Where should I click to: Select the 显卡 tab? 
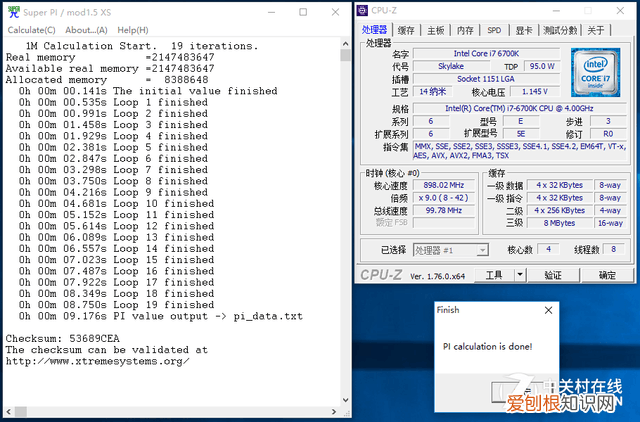(x=522, y=30)
